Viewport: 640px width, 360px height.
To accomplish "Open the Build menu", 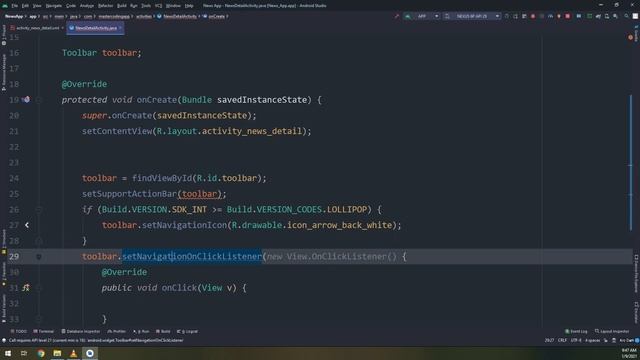I will coord(122,6).
